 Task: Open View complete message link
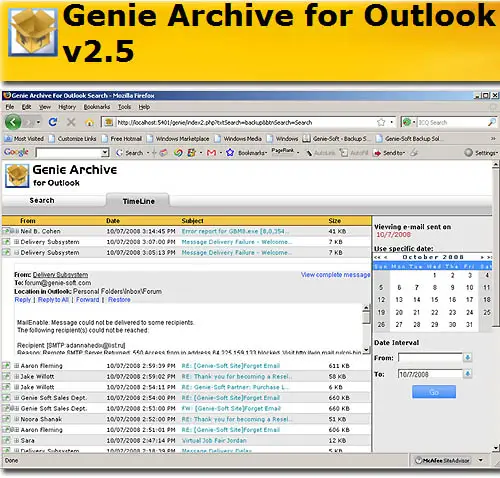tap(335, 275)
